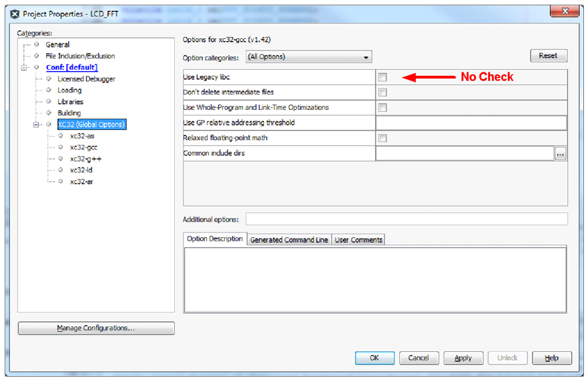Select the xc32-ar tree item

(82, 182)
